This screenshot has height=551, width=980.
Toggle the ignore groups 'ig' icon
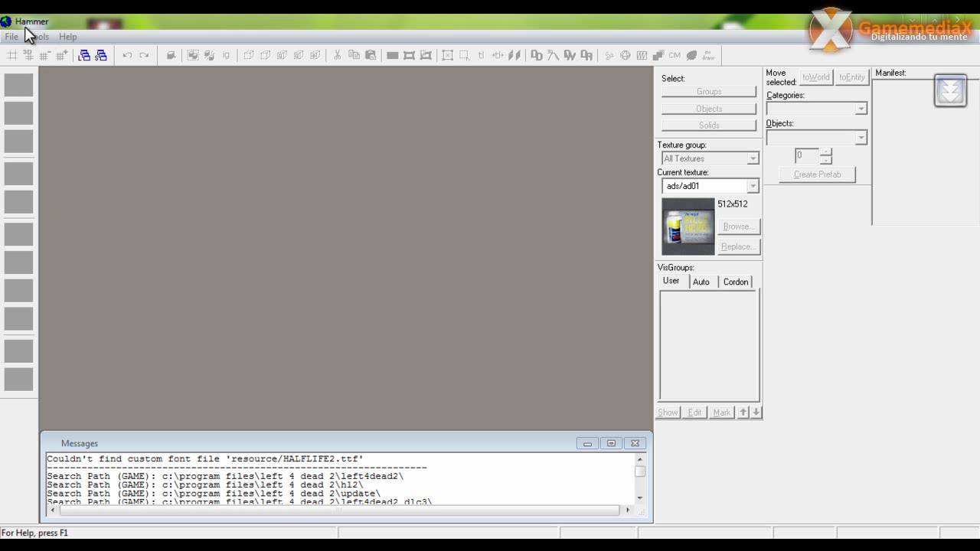[x=226, y=55]
